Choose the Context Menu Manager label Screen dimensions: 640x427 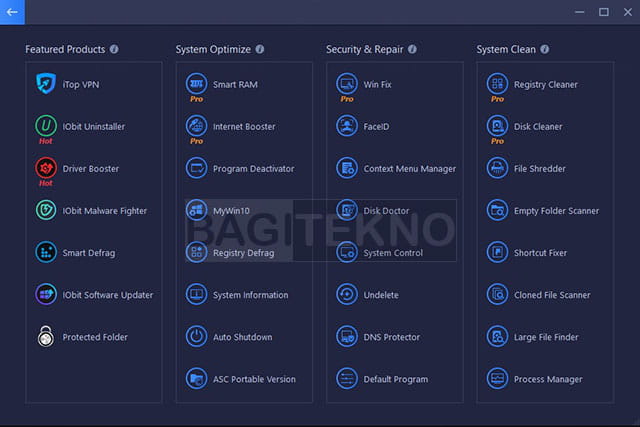pyautogui.click(x=409, y=169)
